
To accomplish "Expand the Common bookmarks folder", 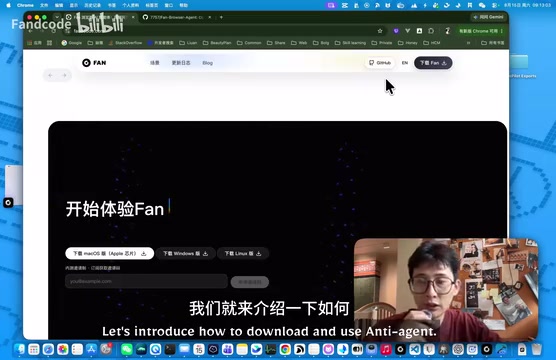I will [249, 43].
